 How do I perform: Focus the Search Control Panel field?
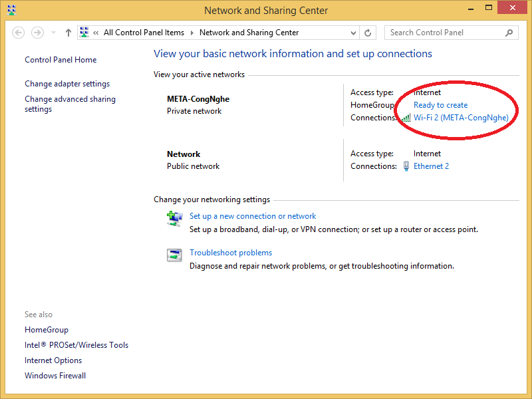[446, 33]
